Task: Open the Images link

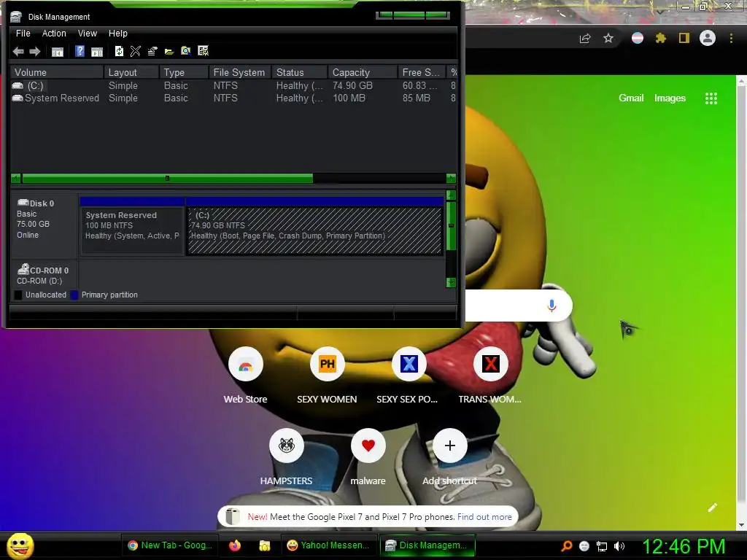Action: (670, 98)
